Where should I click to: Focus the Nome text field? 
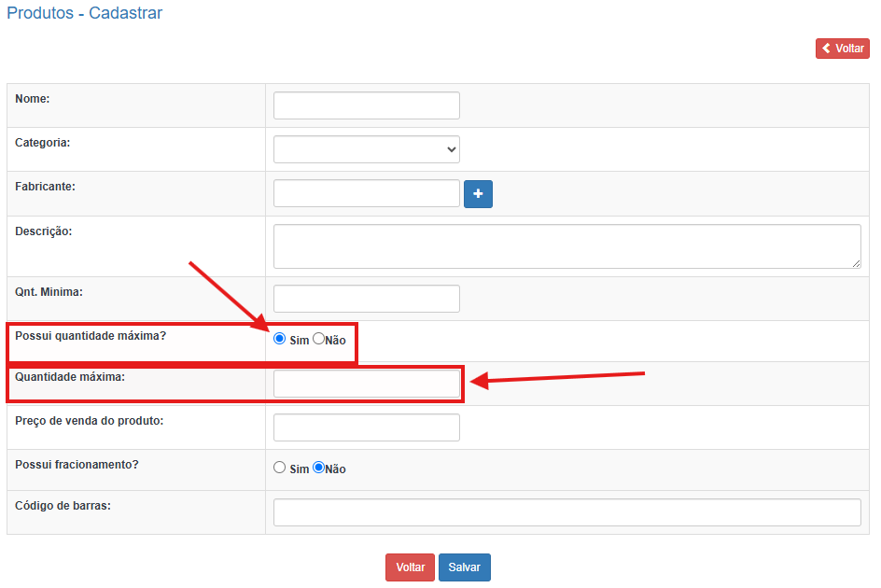pos(366,105)
